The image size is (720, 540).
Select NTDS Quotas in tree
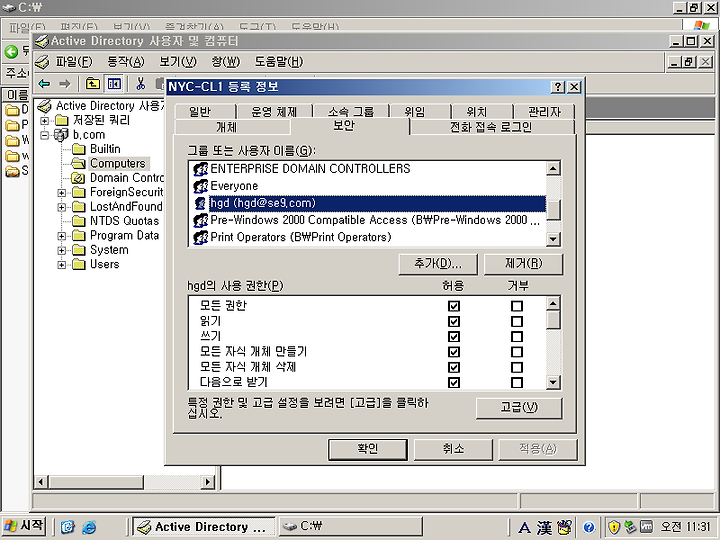point(124,221)
